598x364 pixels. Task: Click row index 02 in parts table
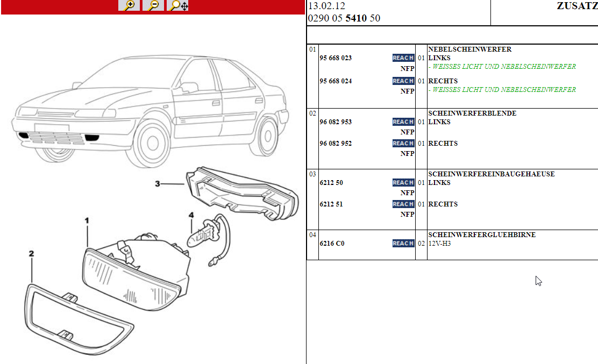(312, 113)
